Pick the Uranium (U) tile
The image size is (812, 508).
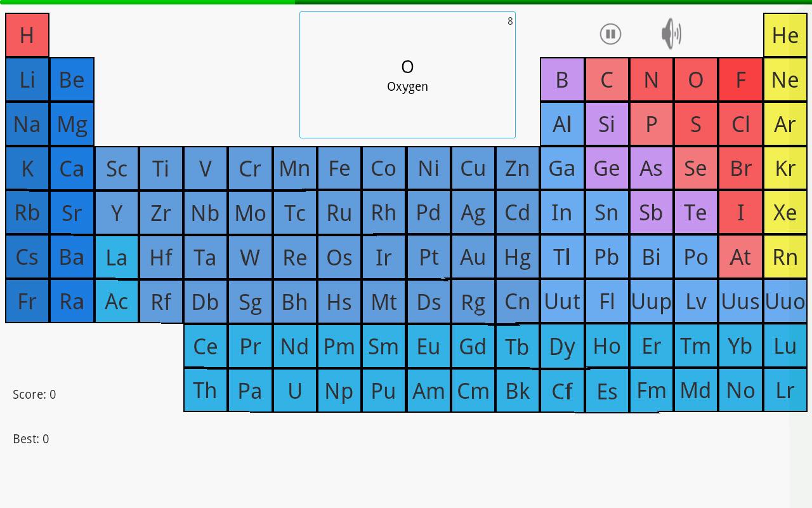(x=294, y=391)
